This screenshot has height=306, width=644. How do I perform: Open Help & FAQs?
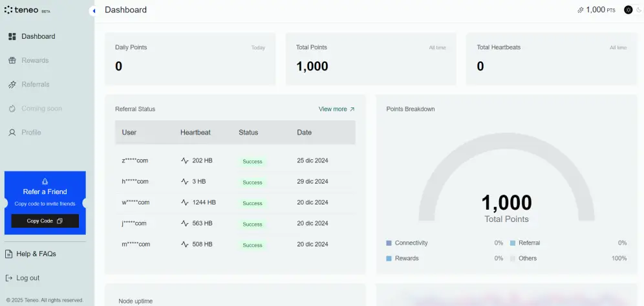(36, 254)
